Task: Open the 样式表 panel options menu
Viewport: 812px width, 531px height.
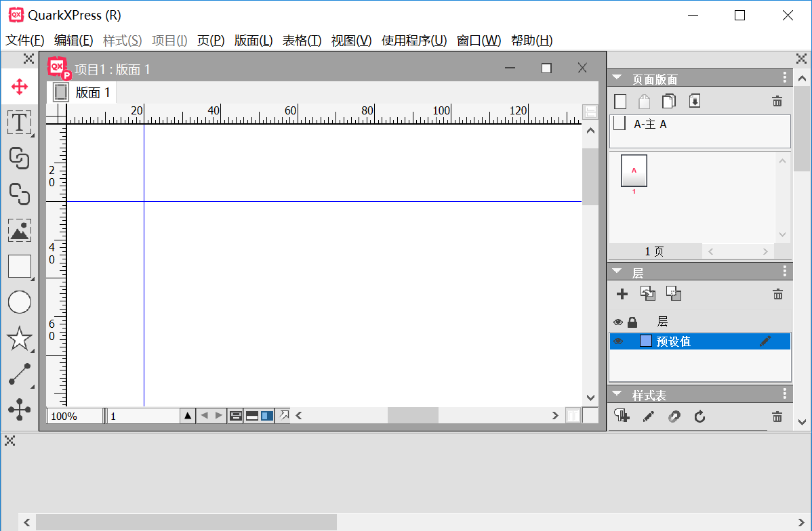Action: click(785, 394)
